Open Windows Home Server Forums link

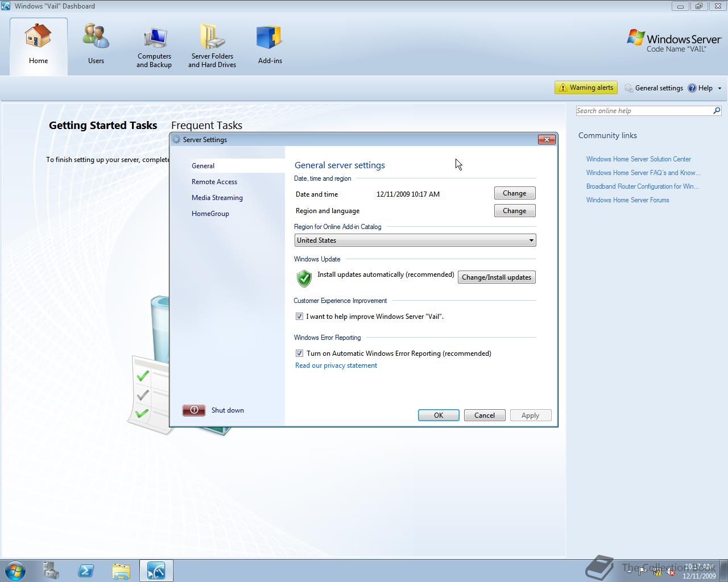click(x=627, y=200)
